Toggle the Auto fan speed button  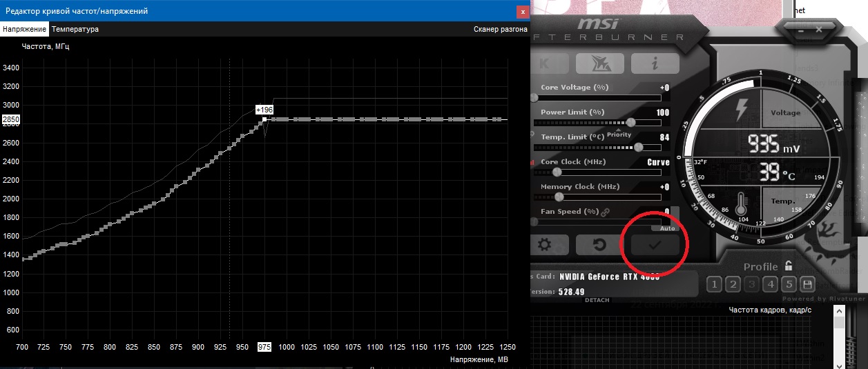pyautogui.click(x=668, y=228)
